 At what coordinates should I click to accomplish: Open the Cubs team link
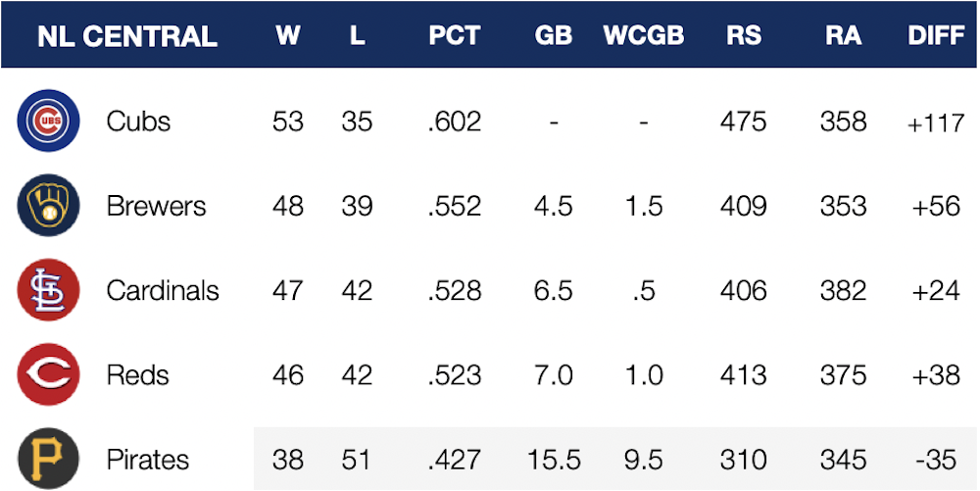pos(138,122)
